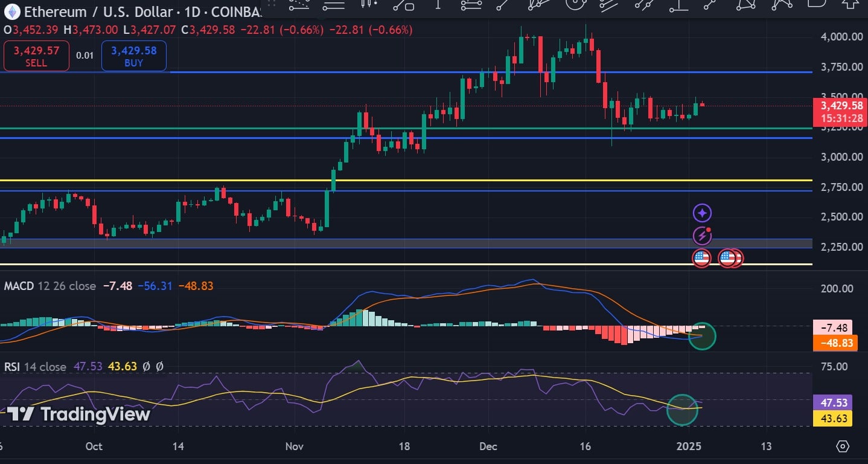This screenshot has width=868, height=464.
Task: Select the circular Fibonacci tool icon in toolbar
Action: pyautogui.click(x=574, y=5)
